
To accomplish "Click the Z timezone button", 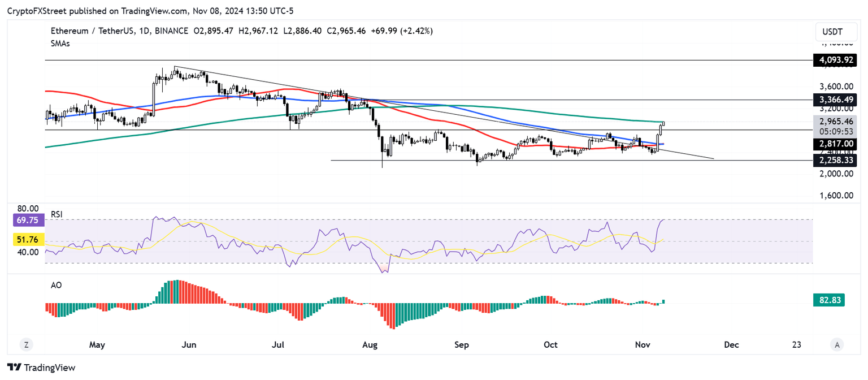I will pyautogui.click(x=26, y=344).
